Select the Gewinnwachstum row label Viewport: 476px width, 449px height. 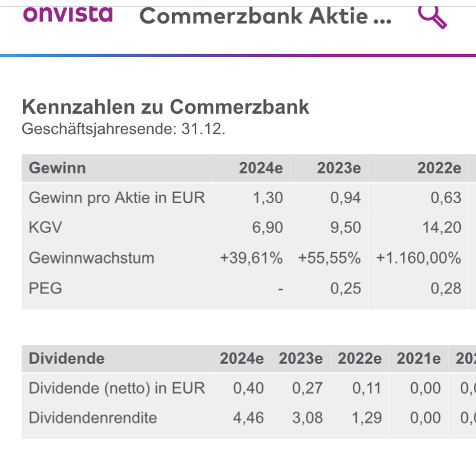(92, 258)
